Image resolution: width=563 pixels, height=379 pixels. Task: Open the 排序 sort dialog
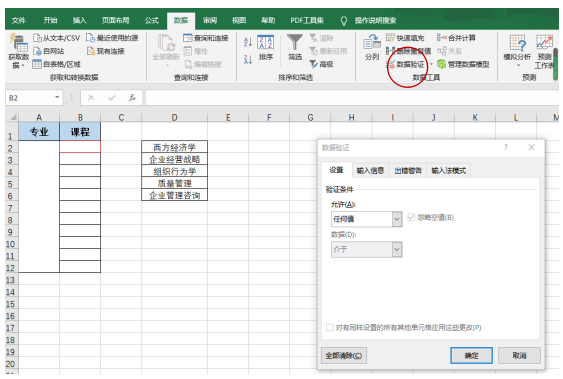pos(266,47)
